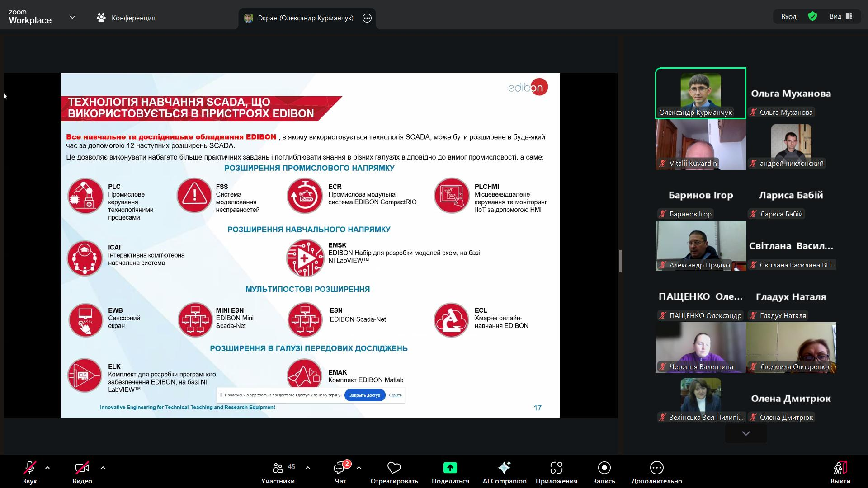Click the Hide link in share notification
Image resolution: width=868 pixels, height=488 pixels.
395,395
